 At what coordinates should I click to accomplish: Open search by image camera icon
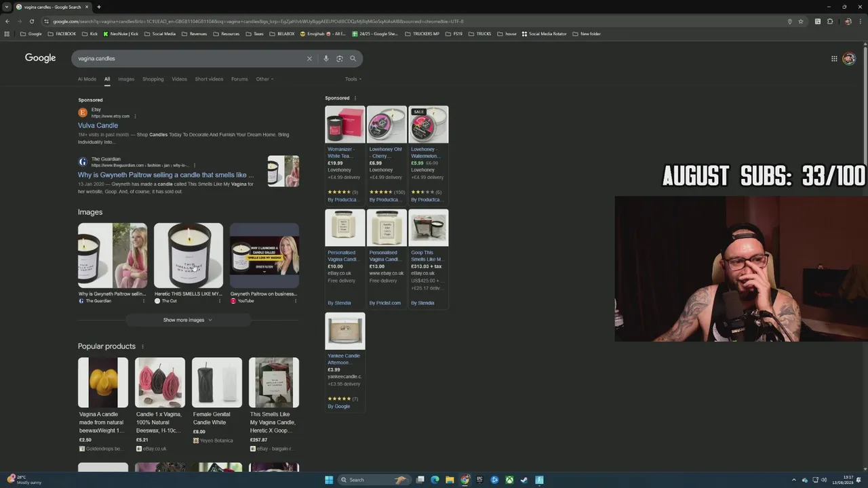(339, 58)
